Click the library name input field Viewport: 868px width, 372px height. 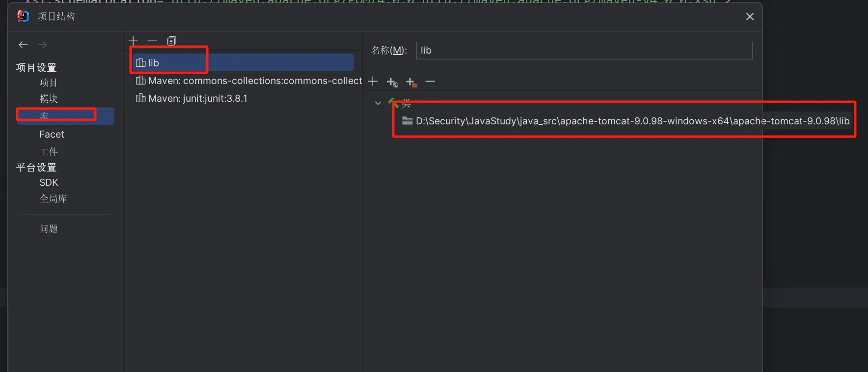584,51
